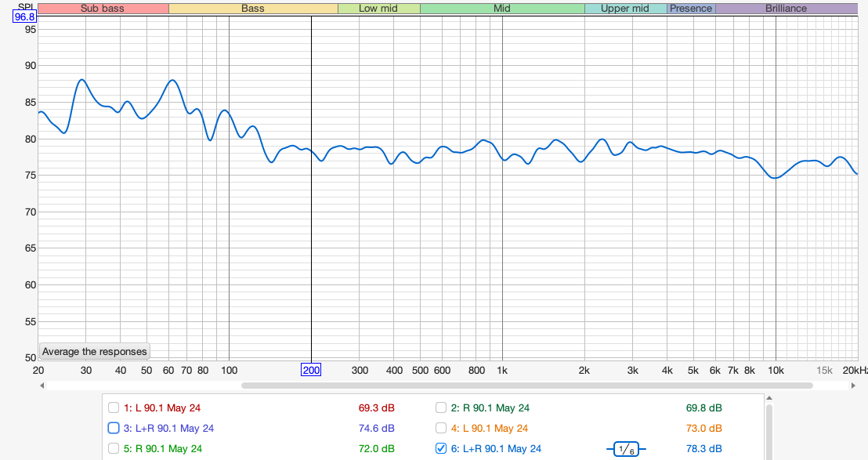Click the 69.8 dB value for trace 2
Viewport: 868px width, 460px height.
(x=704, y=408)
